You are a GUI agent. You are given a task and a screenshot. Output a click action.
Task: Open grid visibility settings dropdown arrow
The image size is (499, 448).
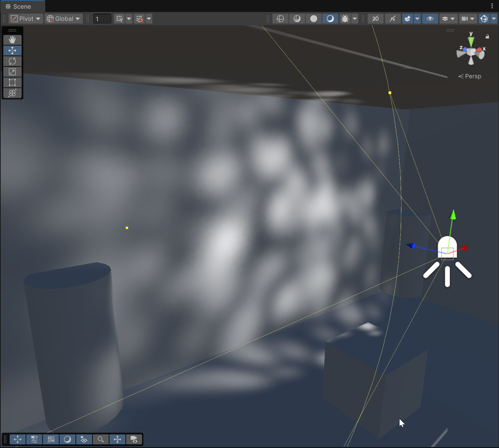(x=129, y=19)
